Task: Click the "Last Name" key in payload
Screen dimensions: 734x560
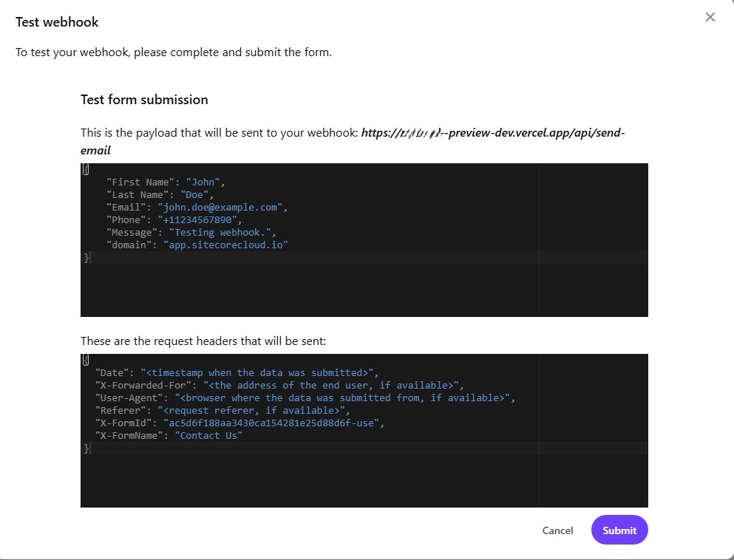Action: pyautogui.click(x=137, y=195)
